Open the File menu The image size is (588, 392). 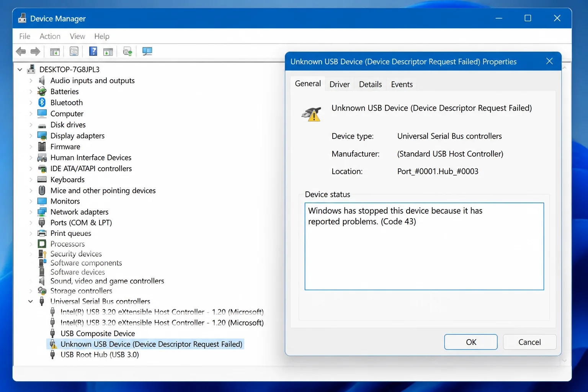point(24,36)
